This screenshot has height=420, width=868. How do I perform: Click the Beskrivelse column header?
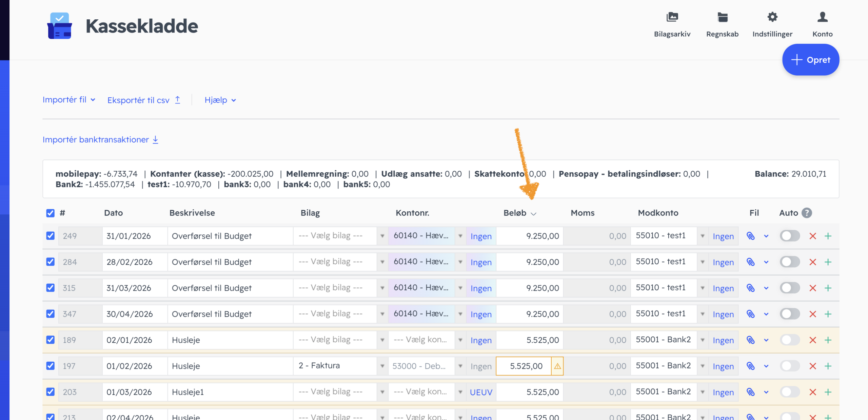tap(192, 213)
